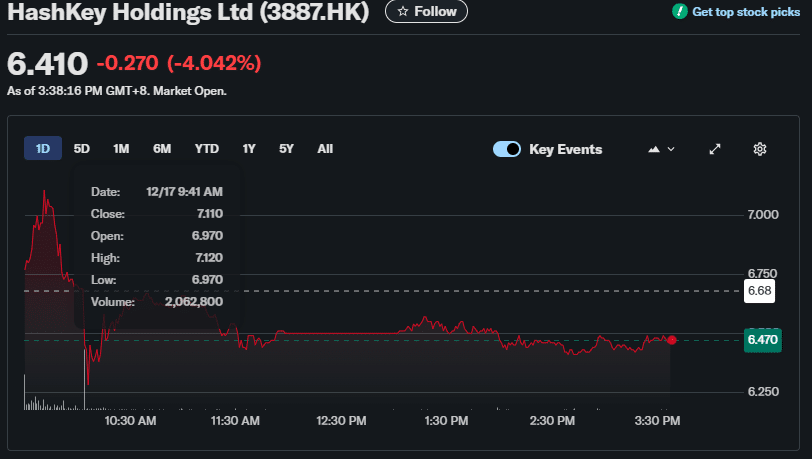Click the -0.270 price change
812x459 pixels.
(127, 63)
